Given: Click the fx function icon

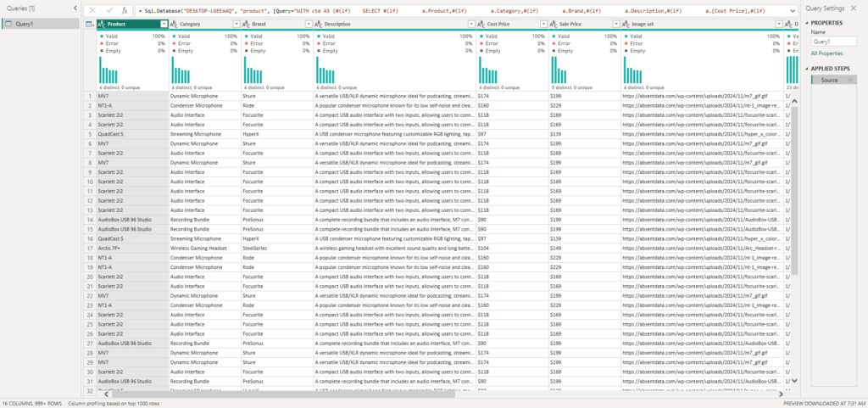Looking at the screenshot, I should click(x=125, y=10).
